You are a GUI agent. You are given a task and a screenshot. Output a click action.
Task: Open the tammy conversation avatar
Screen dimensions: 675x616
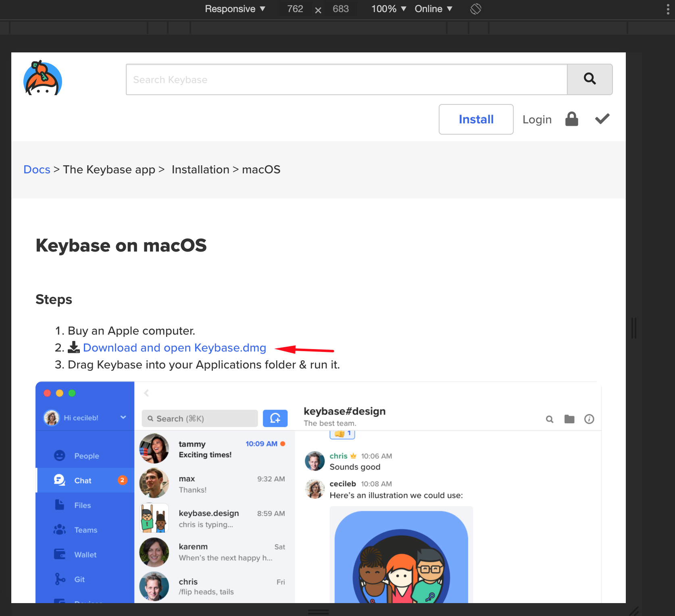[x=154, y=449]
